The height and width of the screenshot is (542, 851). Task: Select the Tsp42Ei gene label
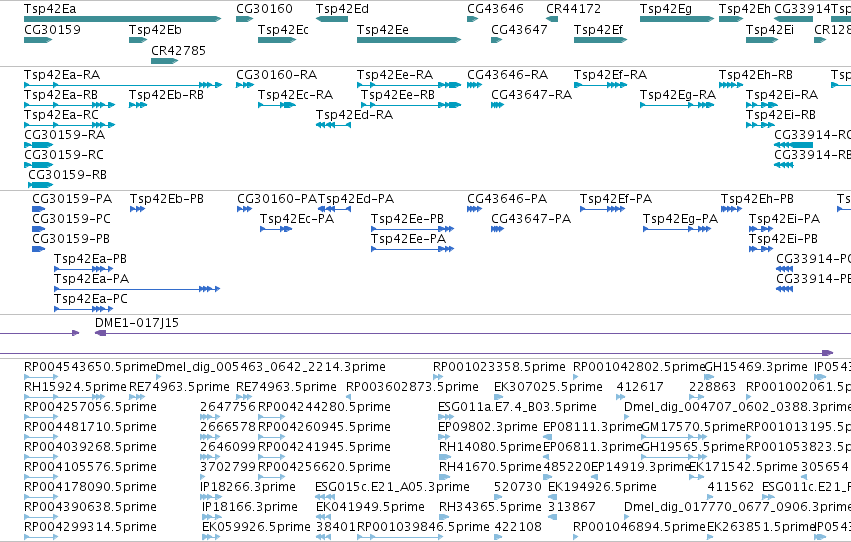click(x=770, y=30)
